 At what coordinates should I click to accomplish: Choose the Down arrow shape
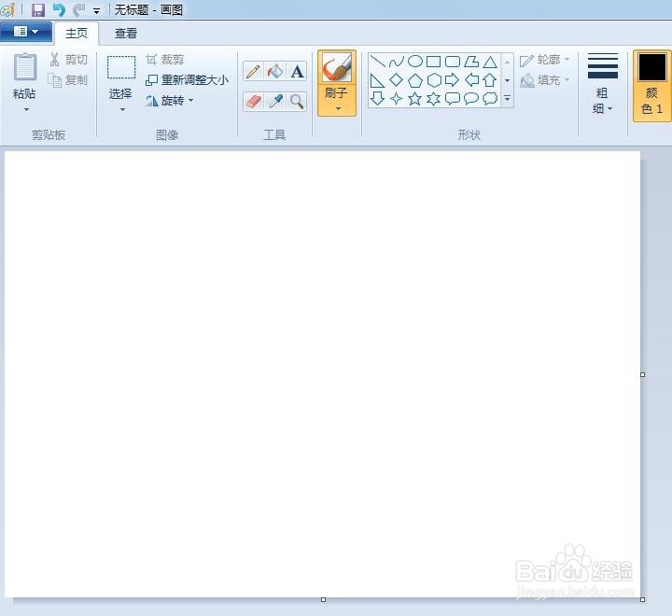(377, 99)
